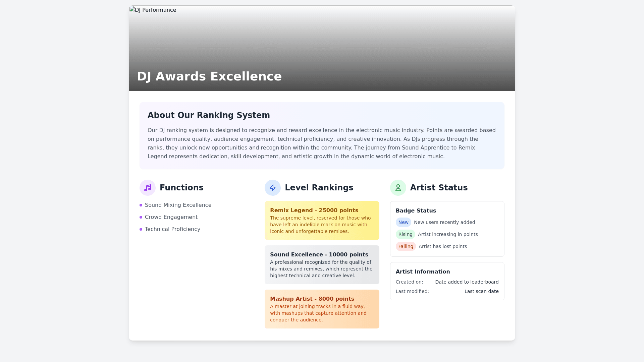This screenshot has width=644, height=362.
Task: Click the green person Artist Status icon
Action: pos(398,188)
